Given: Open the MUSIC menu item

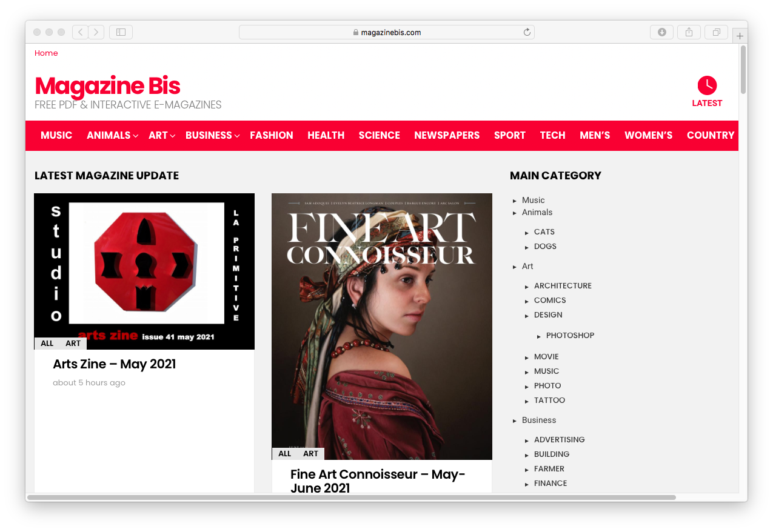Looking at the screenshot, I should [x=56, y=135].
